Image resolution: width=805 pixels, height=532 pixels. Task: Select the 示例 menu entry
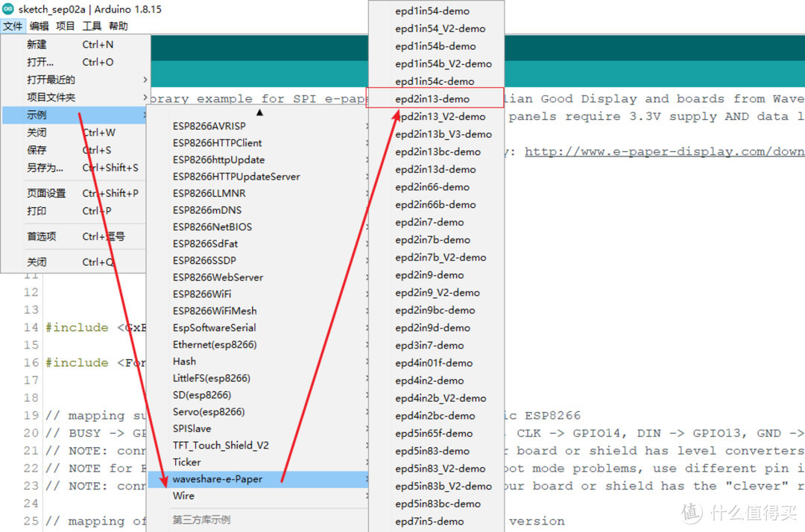pos(75,115)
